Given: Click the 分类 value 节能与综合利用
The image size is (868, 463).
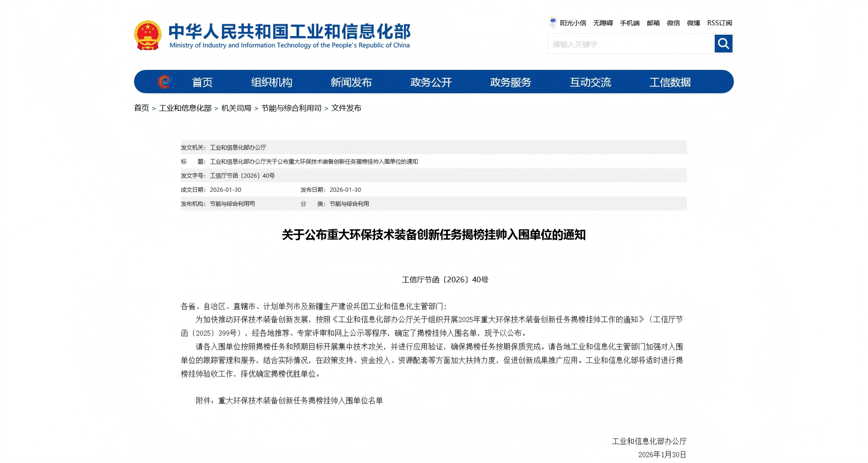Looking at the screenshot, I should [x=349, y=204].
